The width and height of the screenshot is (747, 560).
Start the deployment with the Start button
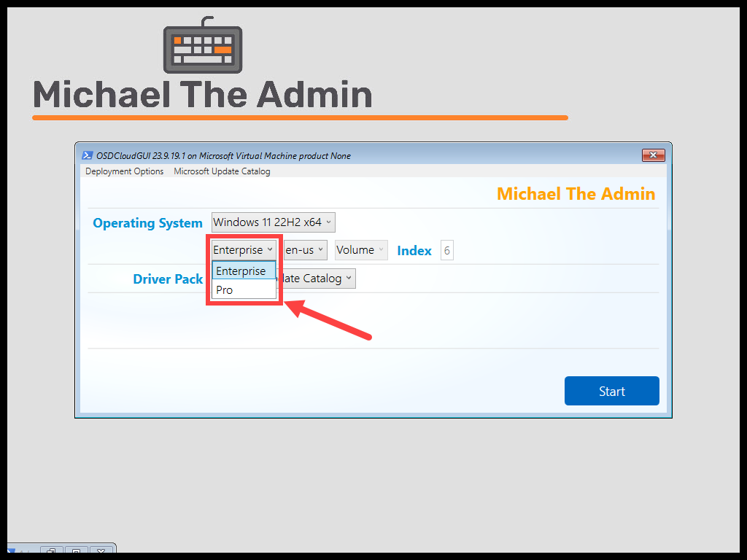612,391
